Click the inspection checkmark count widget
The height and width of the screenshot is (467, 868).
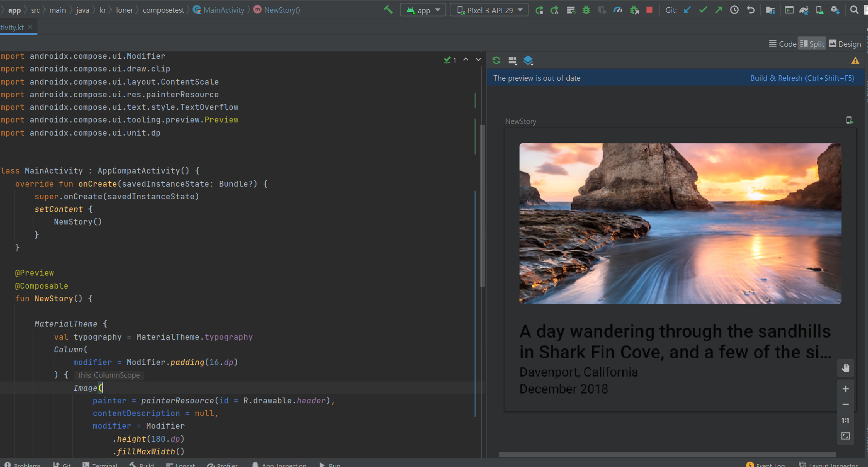[x=450, y=60]
